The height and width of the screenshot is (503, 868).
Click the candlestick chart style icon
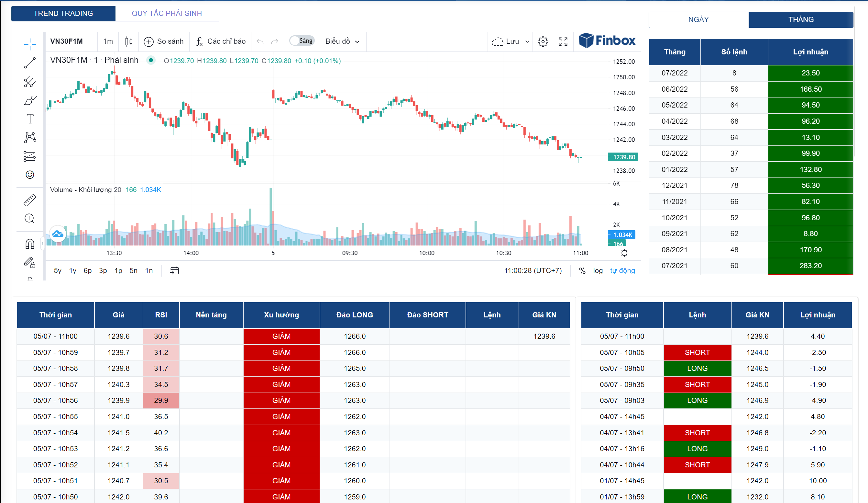pos(128,41)
